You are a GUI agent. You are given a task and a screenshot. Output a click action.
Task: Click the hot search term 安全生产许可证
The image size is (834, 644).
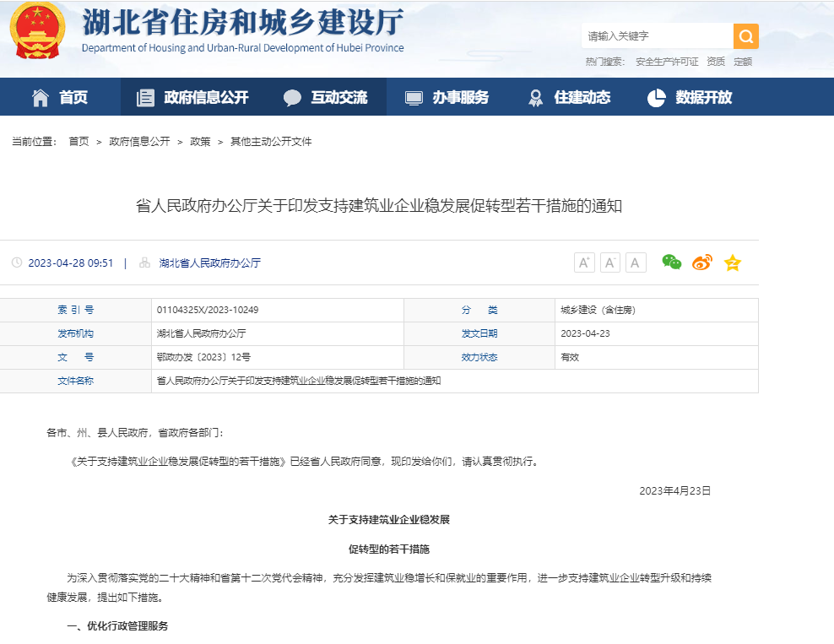click(x=666, y=60)
